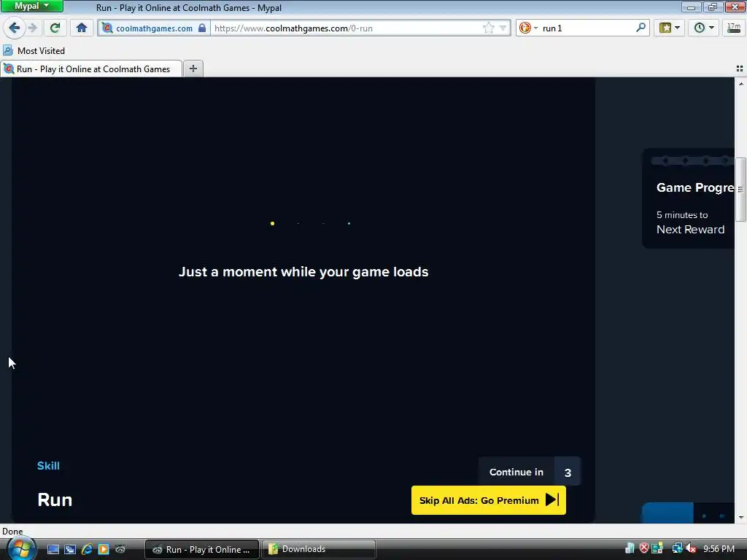This screenshot has width=747, height=560.
Task: Switch to Run - Play it Online taskbar button
Action: [x=202, y=549]
